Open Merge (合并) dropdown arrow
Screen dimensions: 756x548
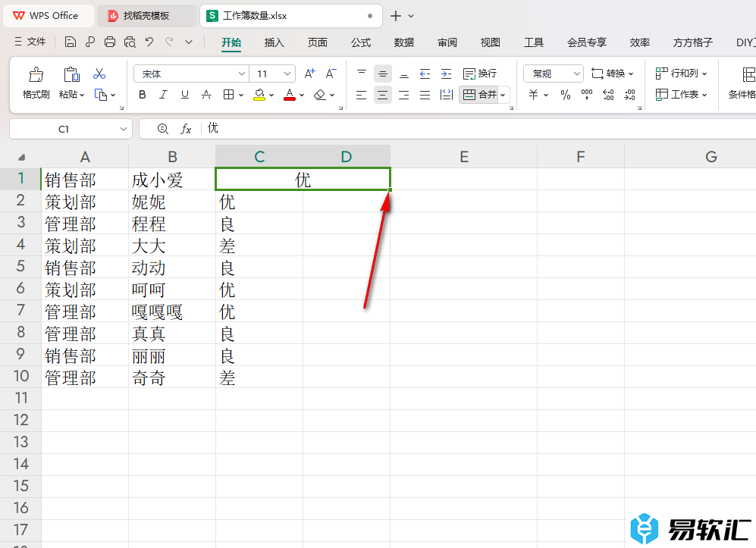click(x=503, y=95)
